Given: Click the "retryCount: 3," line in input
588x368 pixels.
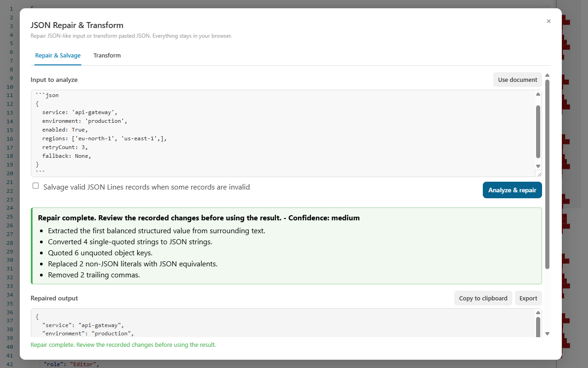Looking at the screenshot, I should [65, 147].
